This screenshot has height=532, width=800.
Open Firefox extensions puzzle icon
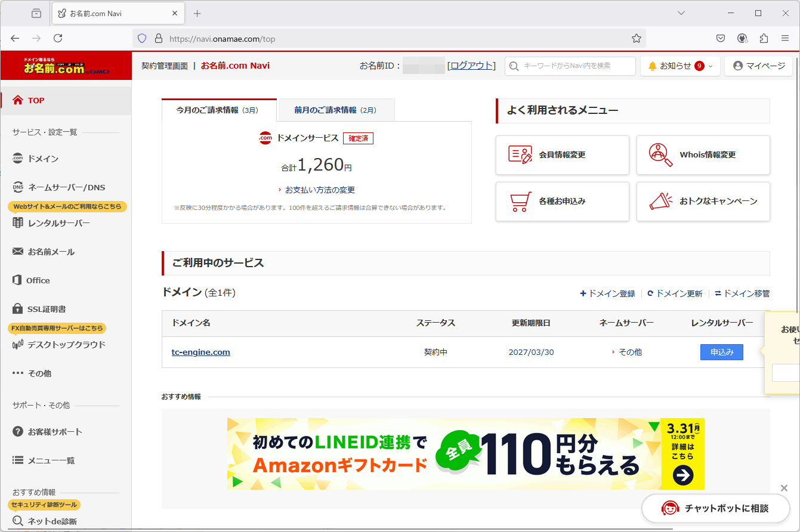(x=764, y=38)
